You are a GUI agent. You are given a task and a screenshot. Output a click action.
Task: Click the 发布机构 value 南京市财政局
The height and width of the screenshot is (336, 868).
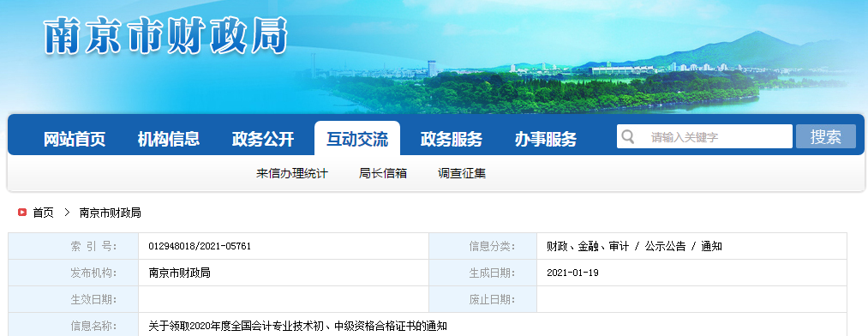point(179,273)
